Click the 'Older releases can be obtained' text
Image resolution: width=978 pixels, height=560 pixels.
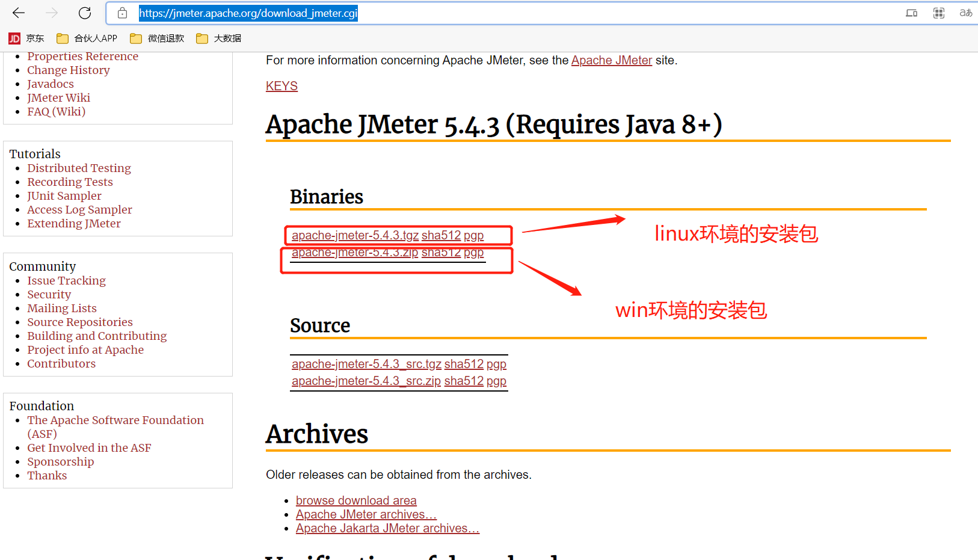coord(399,475)
